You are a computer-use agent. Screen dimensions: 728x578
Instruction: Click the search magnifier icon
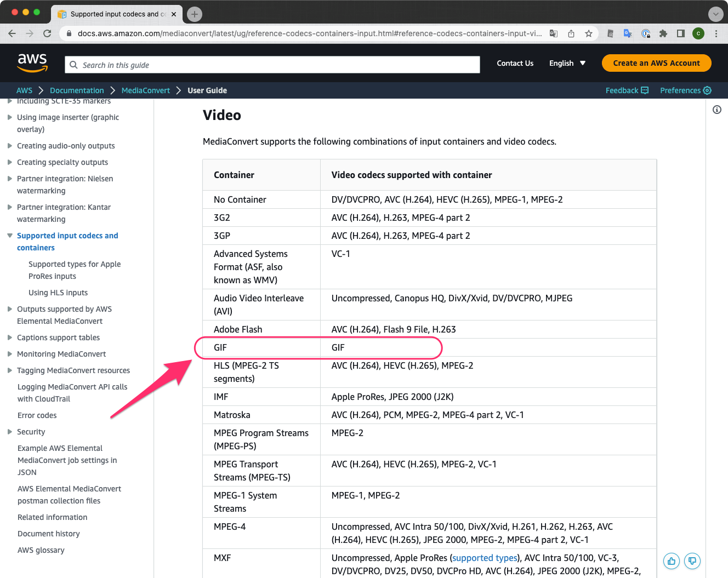73,65
